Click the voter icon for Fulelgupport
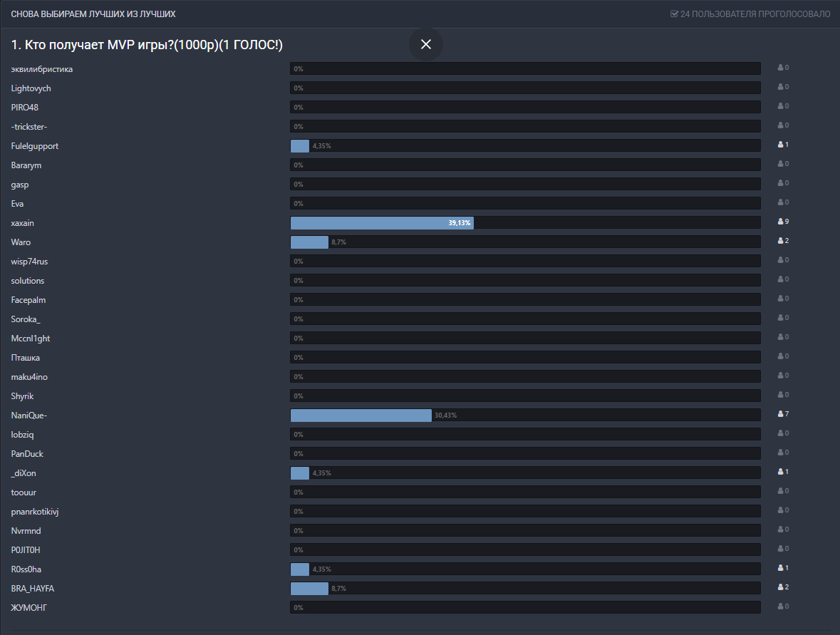Viewport: 840px width, 635px height. coord(780,145)
